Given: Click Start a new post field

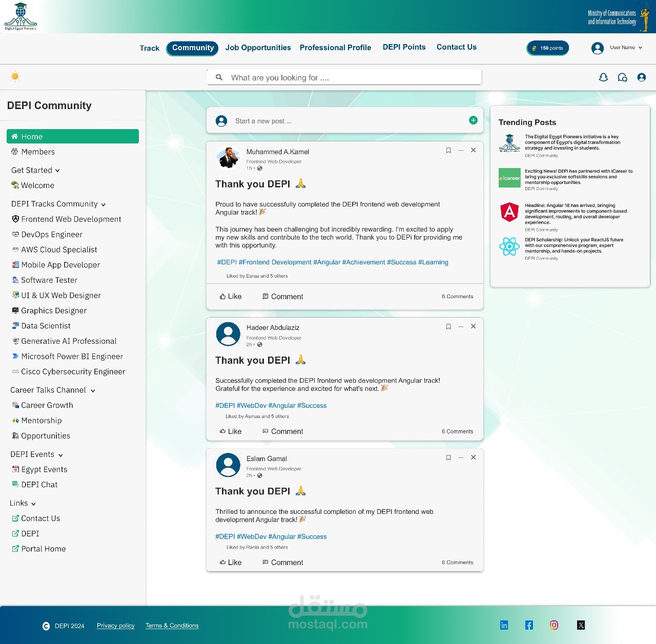Looking at the screenshot, I should pos(344,120).
